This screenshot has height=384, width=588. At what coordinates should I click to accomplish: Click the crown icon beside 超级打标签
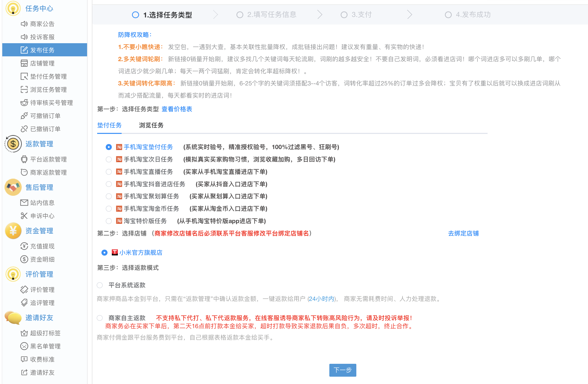(x=24, y=333)
